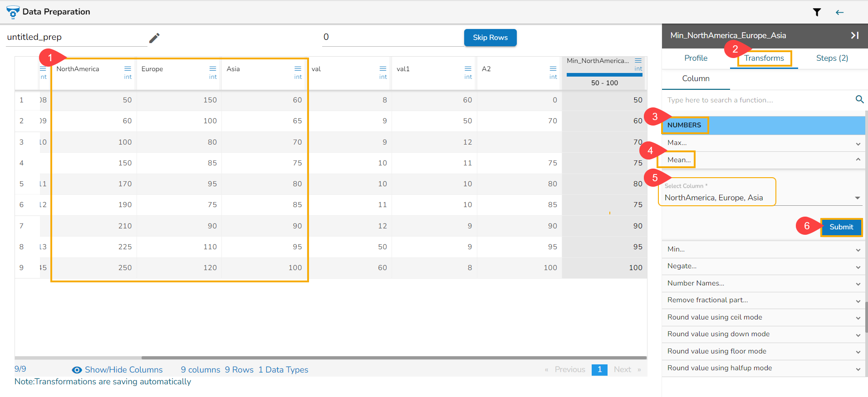
Task: Collapse the right side panel
Action: (855, 35)
